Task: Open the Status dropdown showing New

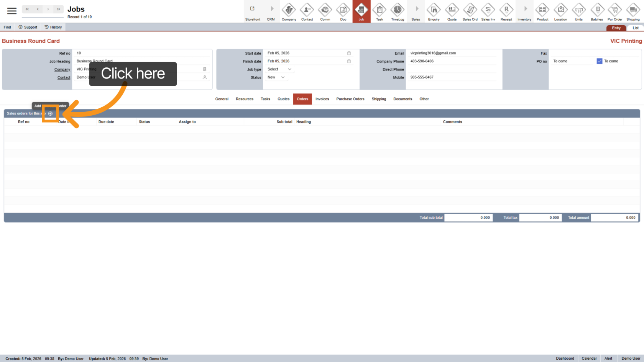Action: (276, 77)
